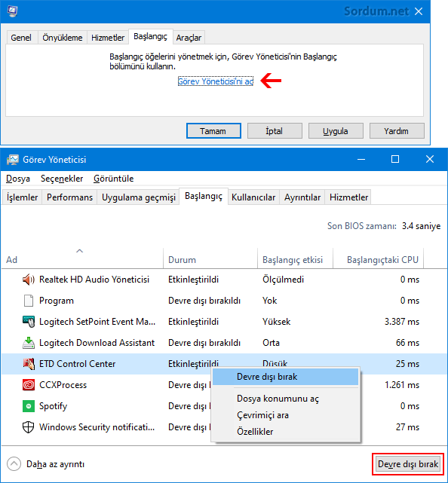Maximize the Görev Yöneticisi window
Viewport: 448px width, 483px height.
tap(395, 159)
